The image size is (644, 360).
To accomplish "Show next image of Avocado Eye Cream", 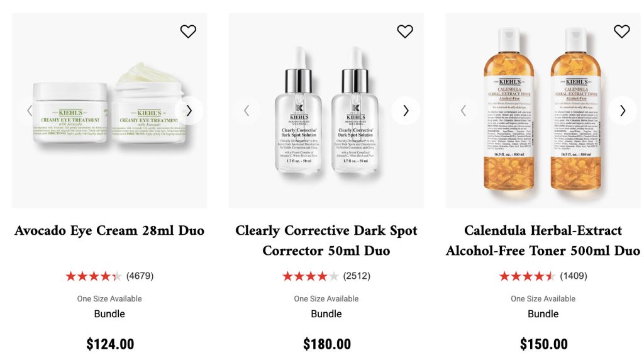I will 189,111.
